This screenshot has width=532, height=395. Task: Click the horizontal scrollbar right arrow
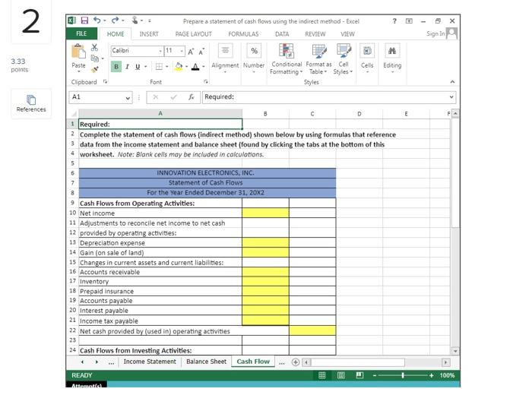(x=445, y=362)
